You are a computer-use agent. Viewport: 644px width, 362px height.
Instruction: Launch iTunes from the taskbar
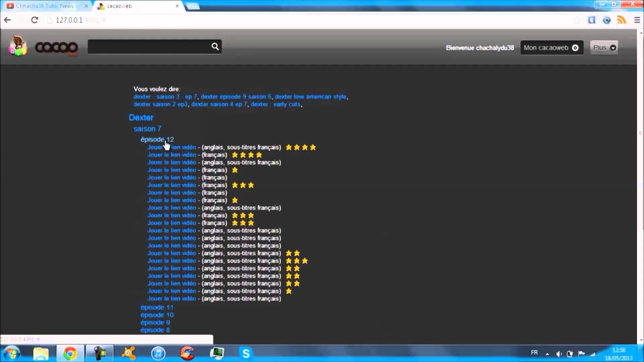pos(158,353)
